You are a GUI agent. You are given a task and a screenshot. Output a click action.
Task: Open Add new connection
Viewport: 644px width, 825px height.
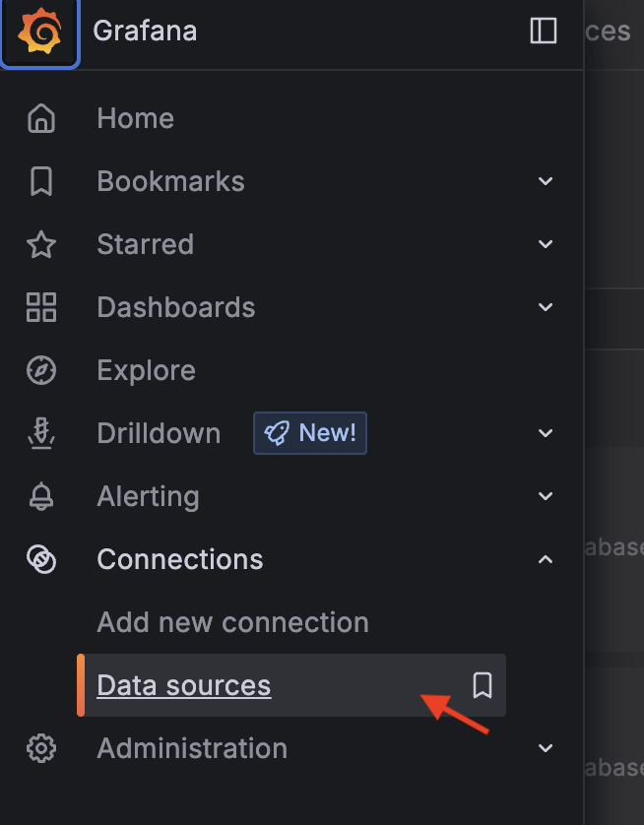(x=232, y=622)
